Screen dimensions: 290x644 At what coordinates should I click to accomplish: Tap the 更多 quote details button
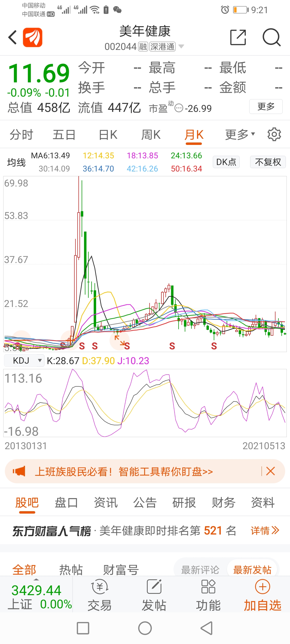point(266,107)
